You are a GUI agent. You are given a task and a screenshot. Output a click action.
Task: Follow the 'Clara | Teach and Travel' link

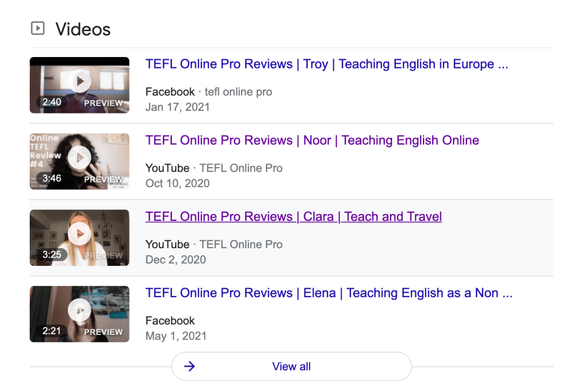[293, 217]
